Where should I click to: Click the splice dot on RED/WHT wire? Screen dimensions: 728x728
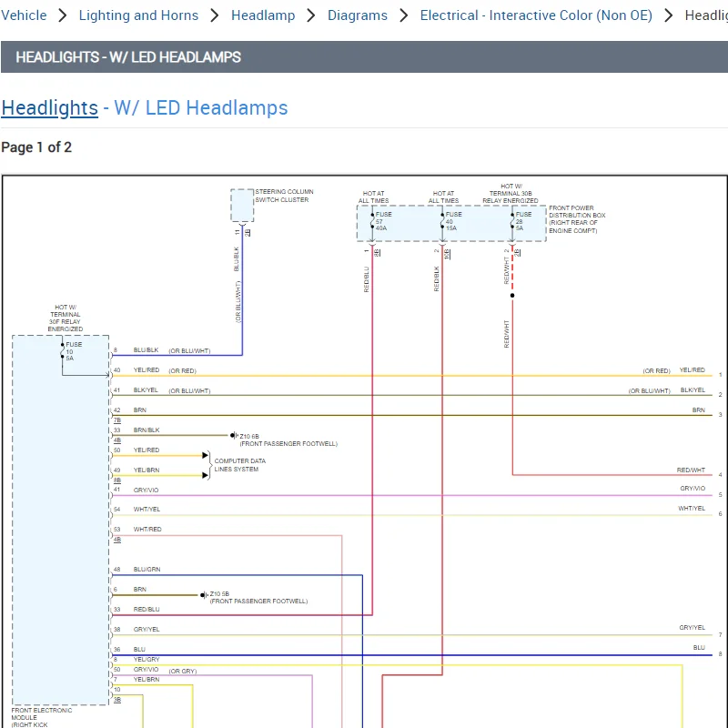tap(512, 295)
